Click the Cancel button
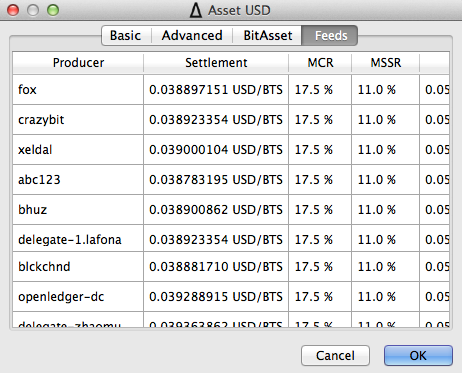The width and height of the screenshot is (462, 373). coord(335,355)
